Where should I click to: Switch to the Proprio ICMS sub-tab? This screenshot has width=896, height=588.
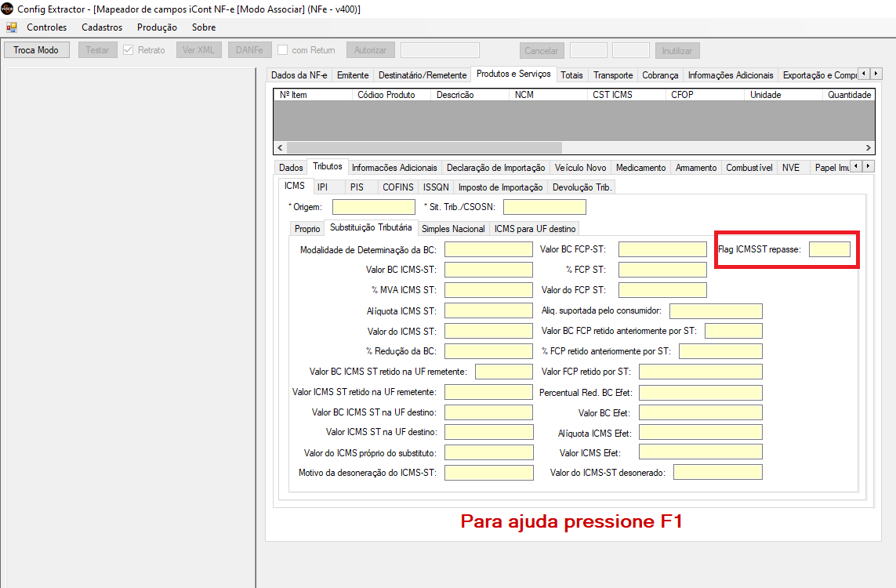click(x=307, y=229)
